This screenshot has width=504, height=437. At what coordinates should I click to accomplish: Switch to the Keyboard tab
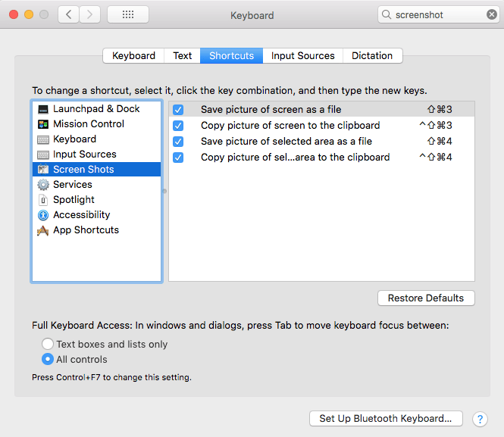[133, 56]
